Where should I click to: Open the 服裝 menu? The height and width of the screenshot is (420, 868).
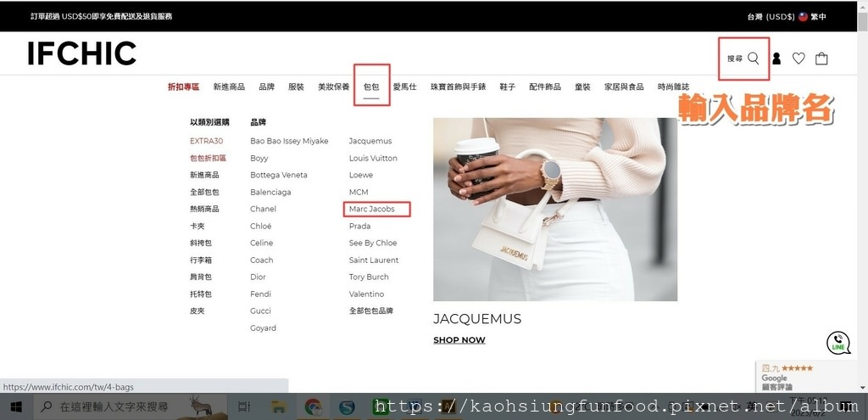point(296,87)
